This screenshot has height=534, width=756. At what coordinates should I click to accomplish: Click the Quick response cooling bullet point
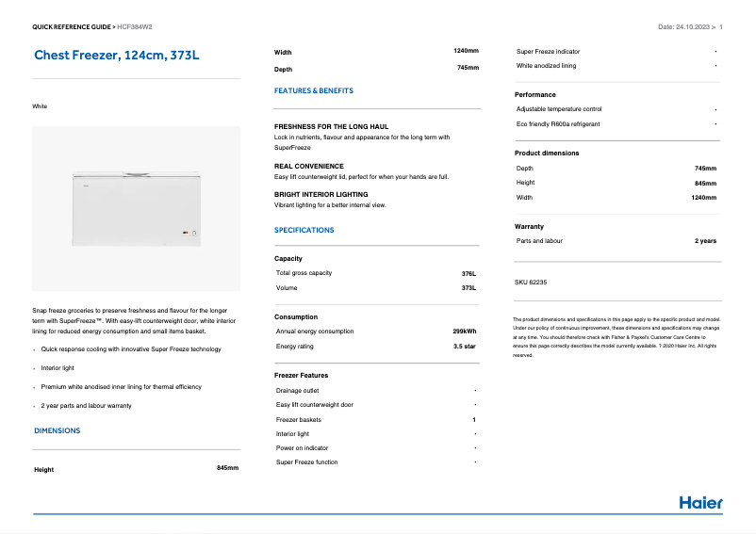[x=131, y=349]
